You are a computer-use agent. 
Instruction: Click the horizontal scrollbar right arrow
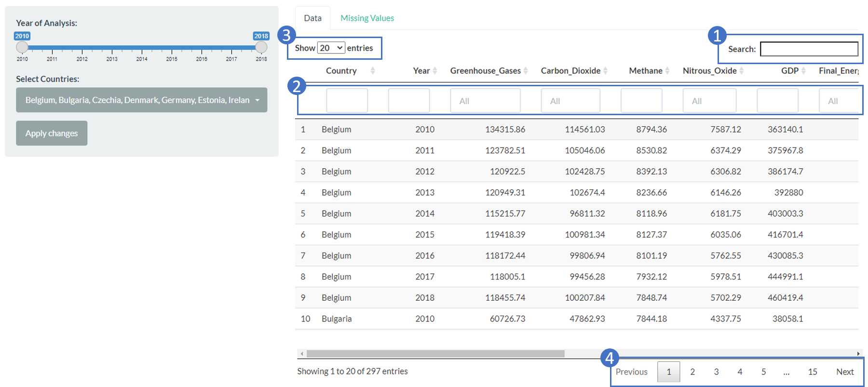pos(858,354)
